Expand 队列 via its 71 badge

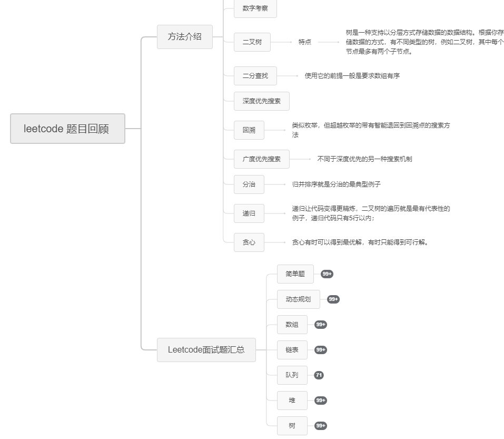[319, 375]
